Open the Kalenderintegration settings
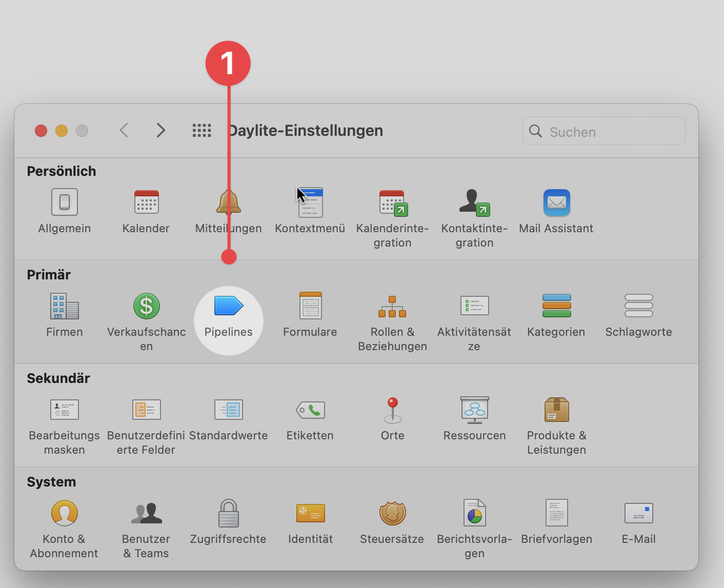This screenshot has width=724, height=588. point(392,210)
